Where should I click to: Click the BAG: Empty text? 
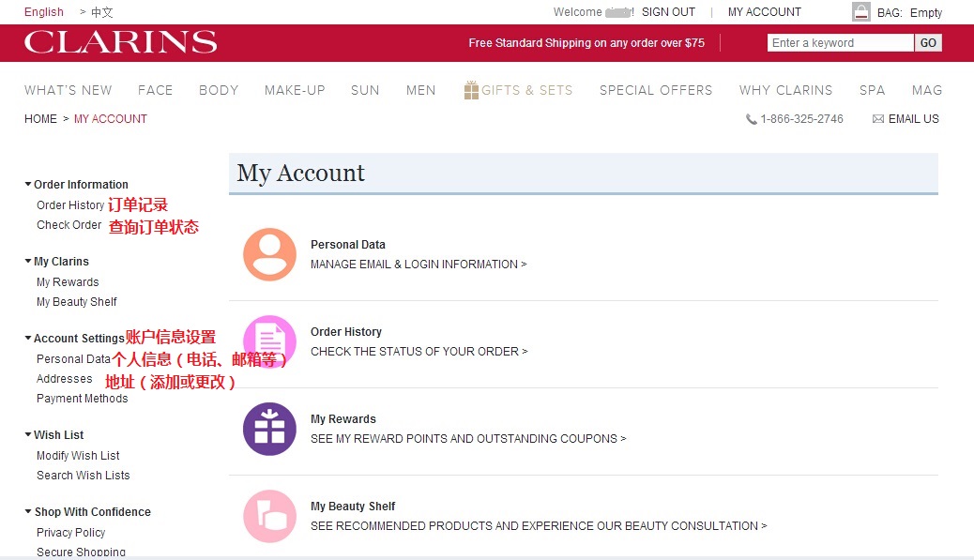909,12
